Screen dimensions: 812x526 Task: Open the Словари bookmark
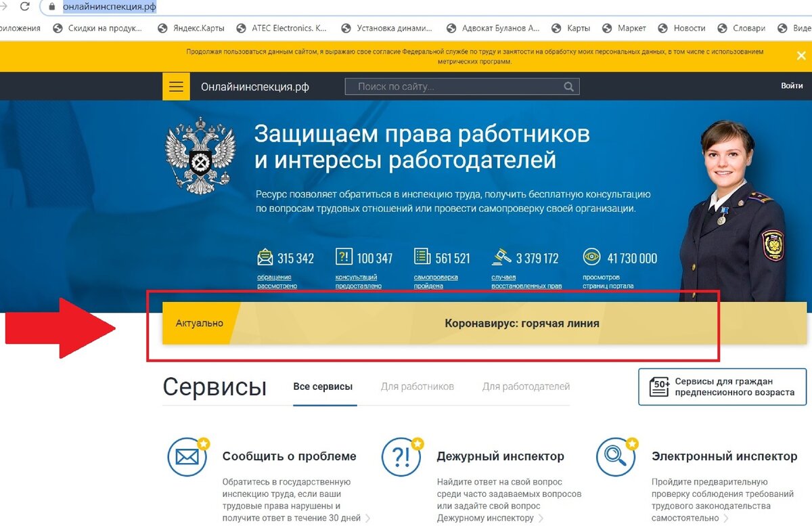click(x=742, y=28)
